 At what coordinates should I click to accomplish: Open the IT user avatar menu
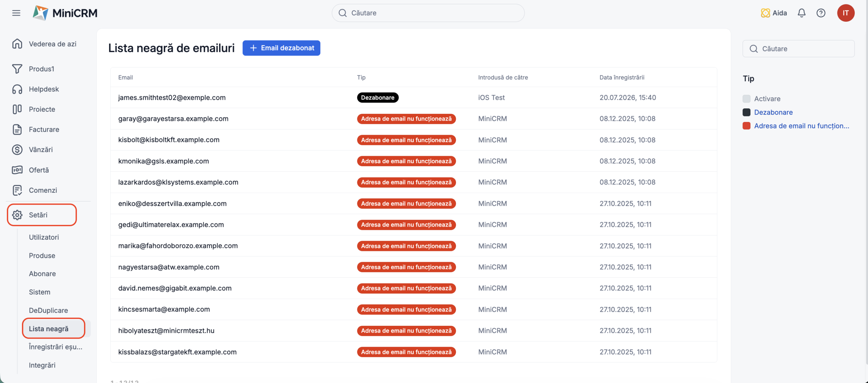(846, 13)
